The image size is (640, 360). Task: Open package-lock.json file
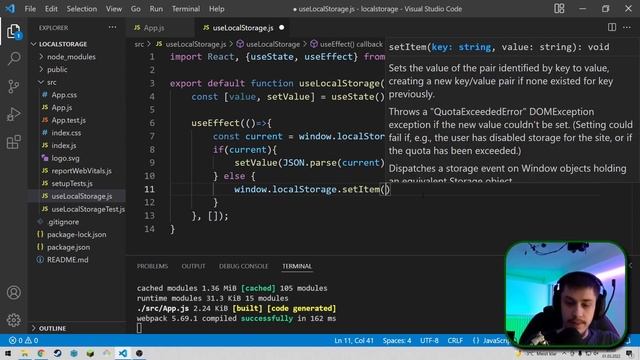tap(77, 234)
